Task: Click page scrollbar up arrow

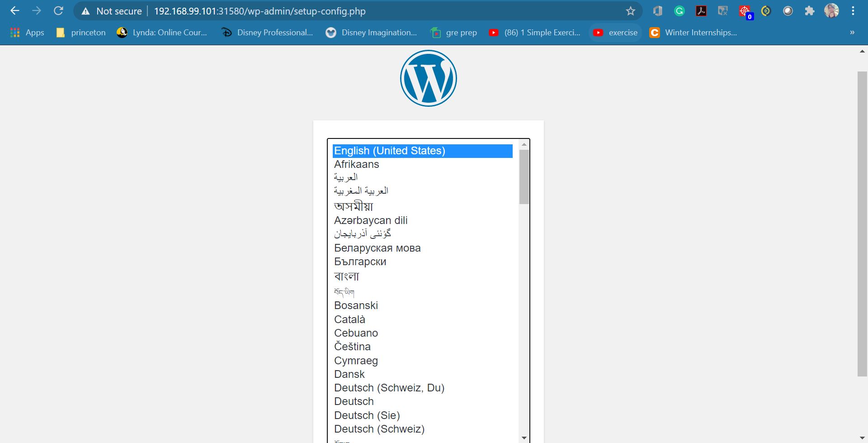Action: click(x=863, y=51)
